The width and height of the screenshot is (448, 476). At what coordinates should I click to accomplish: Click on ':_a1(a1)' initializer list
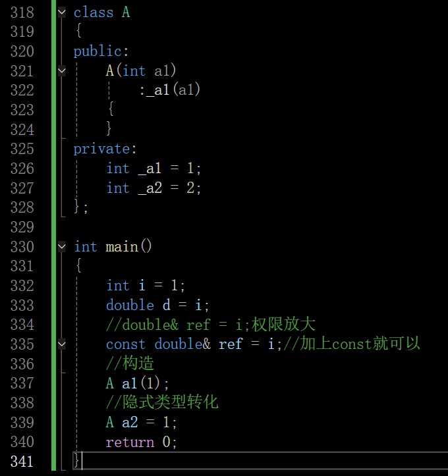pos(170,90)
